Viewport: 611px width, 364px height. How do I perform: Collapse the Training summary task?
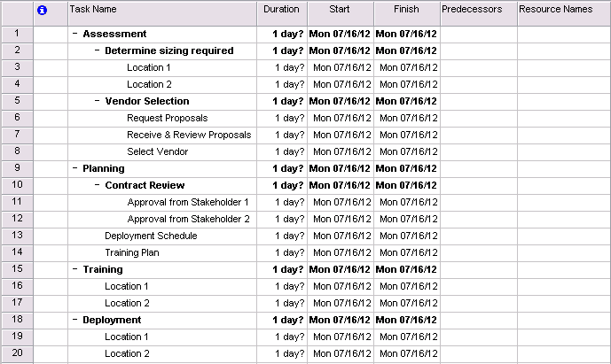pyautogui.click(x=75, y=270)
